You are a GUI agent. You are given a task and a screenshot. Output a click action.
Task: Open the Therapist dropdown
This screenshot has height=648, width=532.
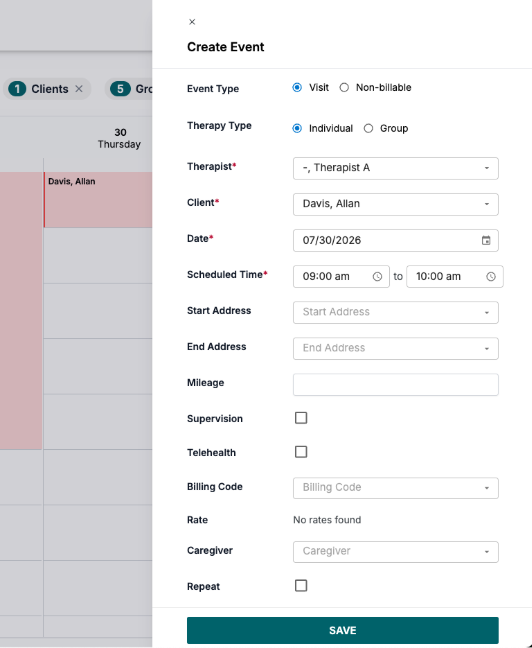(x=396, y=168)
